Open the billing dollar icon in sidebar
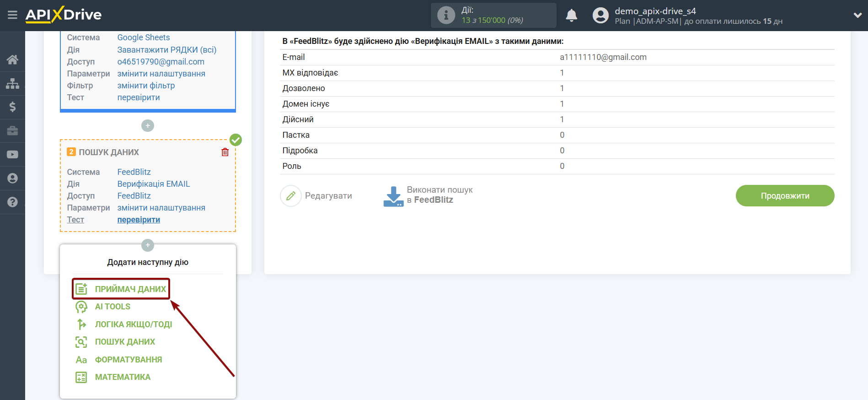Screen dimensions: 868x400 click(x=12, y=107)
